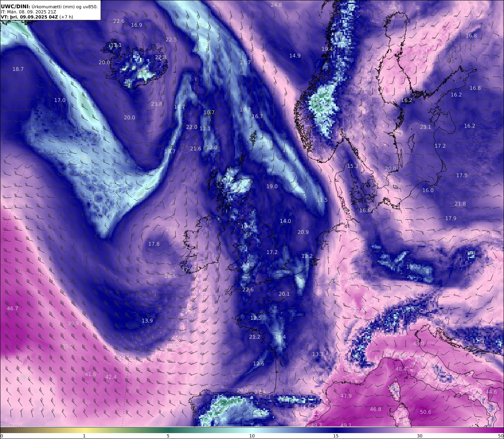Click the 19.0 value over the North Sea

click(x=272, y=186)
